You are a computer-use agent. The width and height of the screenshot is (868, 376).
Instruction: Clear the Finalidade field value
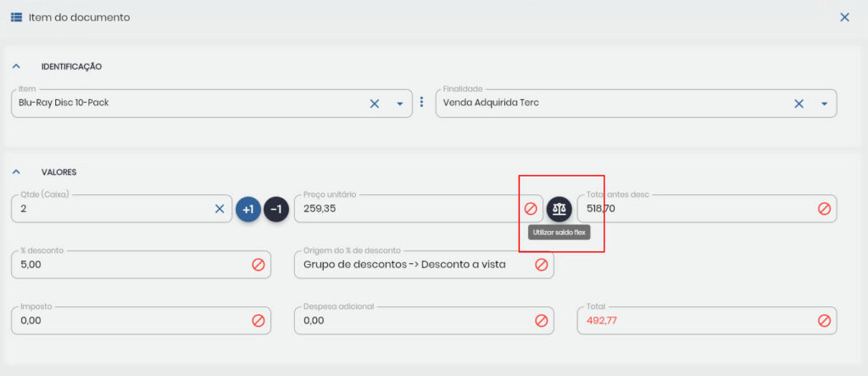(x=798, y=104)
